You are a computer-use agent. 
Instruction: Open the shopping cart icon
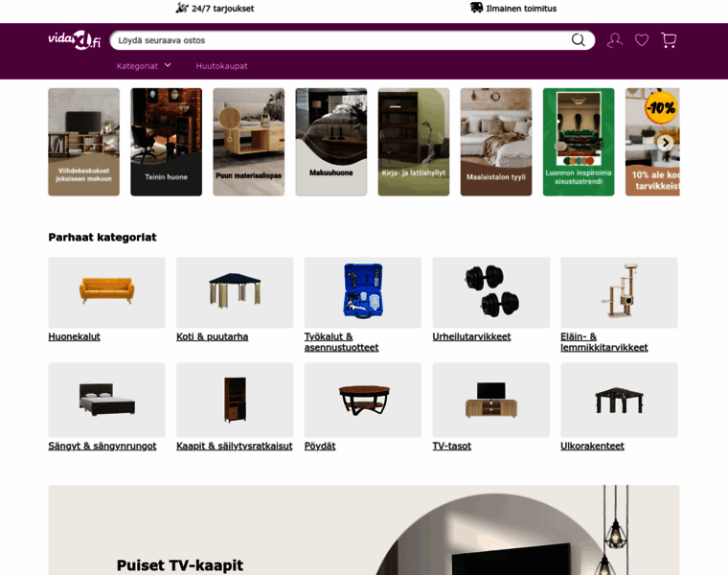(x=669, y=40)
